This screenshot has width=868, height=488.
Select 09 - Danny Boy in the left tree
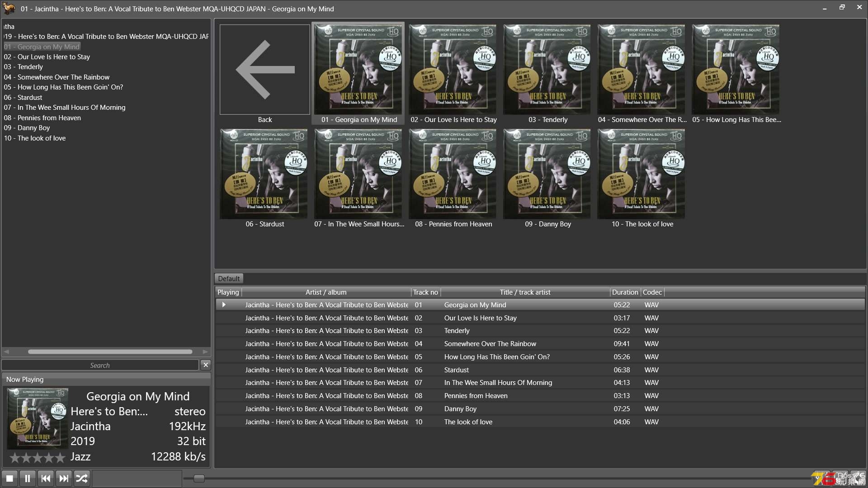[x=27, y=128]
